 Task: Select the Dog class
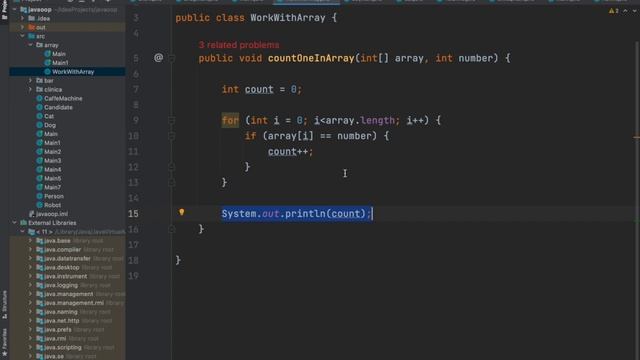(x=50, y=125)
